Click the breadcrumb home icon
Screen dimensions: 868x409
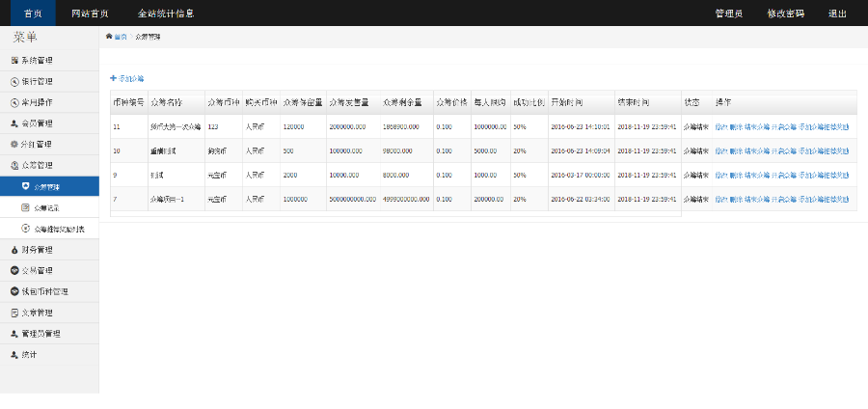pos(109,37)
